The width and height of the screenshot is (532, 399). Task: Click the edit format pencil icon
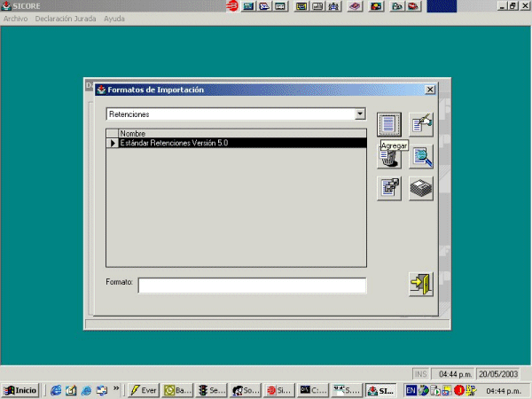pyautogui.click(x=421, y=125)
